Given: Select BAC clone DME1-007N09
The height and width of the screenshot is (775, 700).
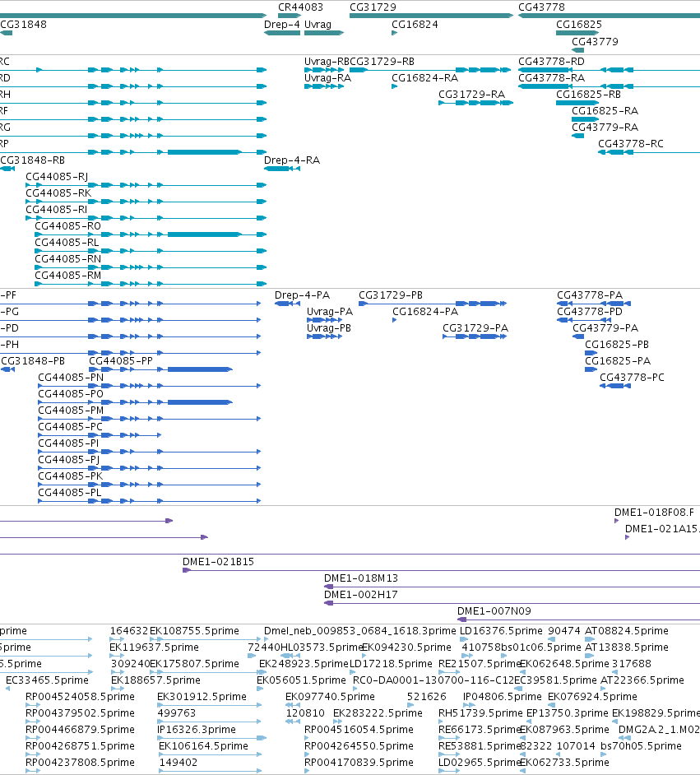Looking at the screenshot, I should pyautogui.click(x=494, y=611).
